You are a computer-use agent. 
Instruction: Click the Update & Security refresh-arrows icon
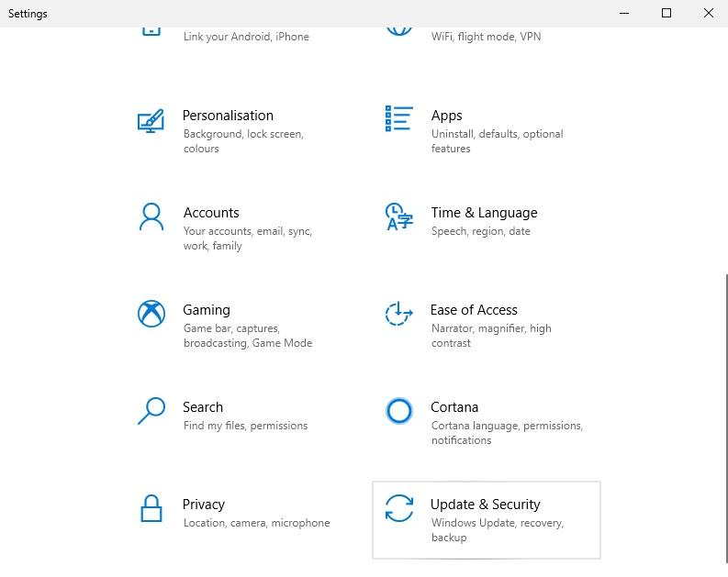pos(398,508)
